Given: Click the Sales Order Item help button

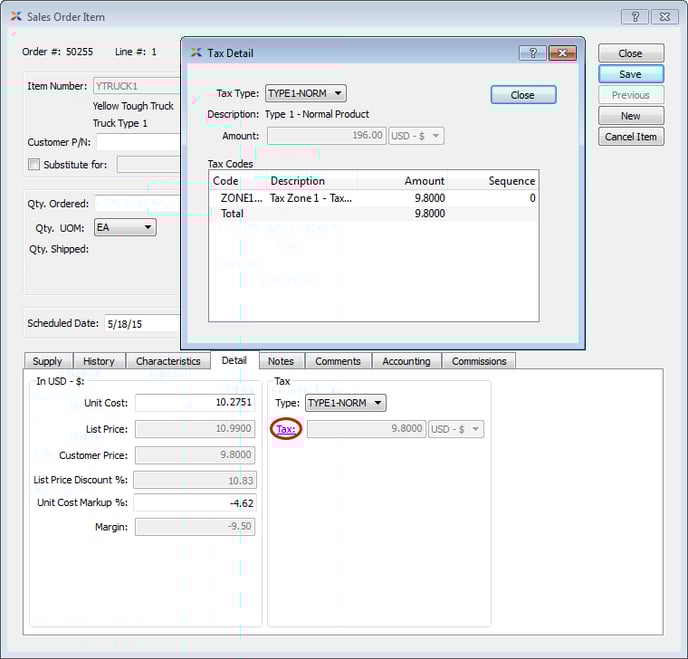Looking at the screenshot, I should pos(634,17).
